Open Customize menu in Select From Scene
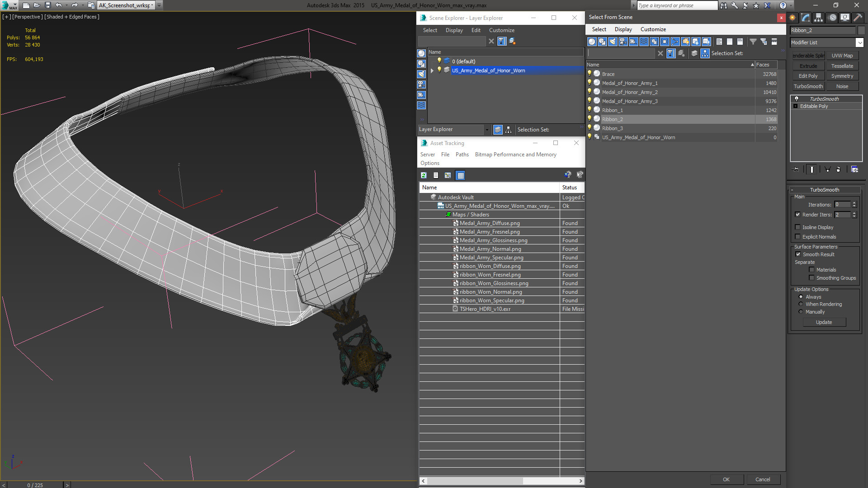Viewport: 868px width, 488px height. (x=653, y=29)
